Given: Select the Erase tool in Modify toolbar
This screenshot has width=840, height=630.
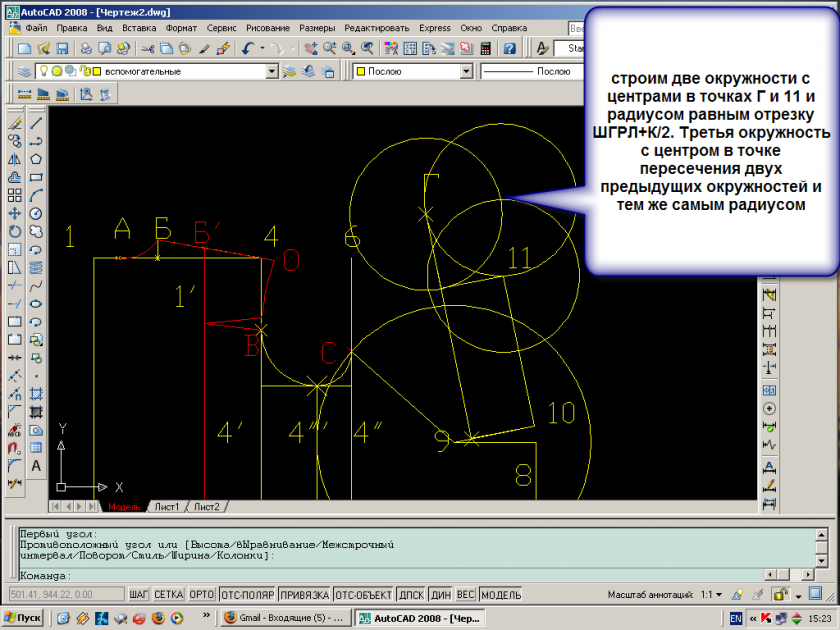Looking at the screenshot, I should (x=15, y=123).
